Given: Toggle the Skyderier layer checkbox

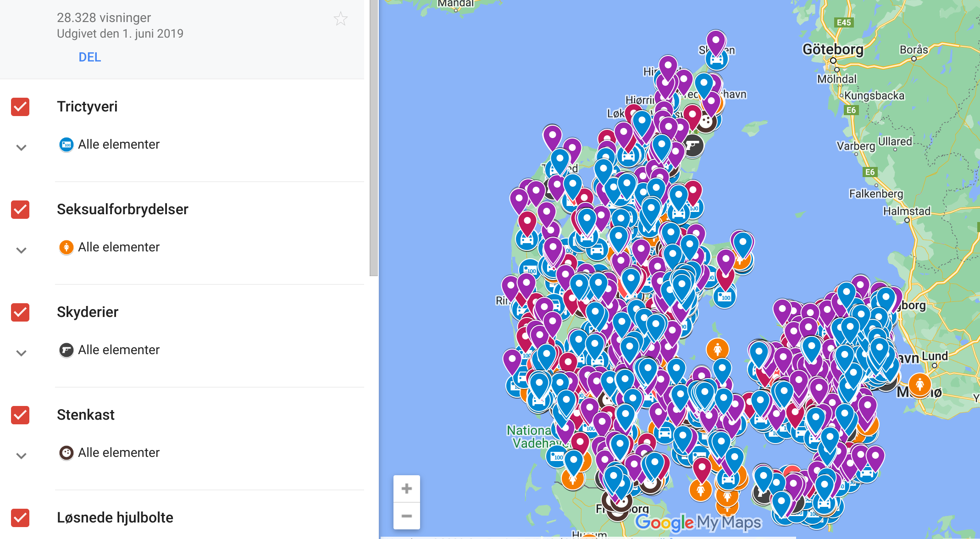Looking at the screenshot, I should click(20, 312).
